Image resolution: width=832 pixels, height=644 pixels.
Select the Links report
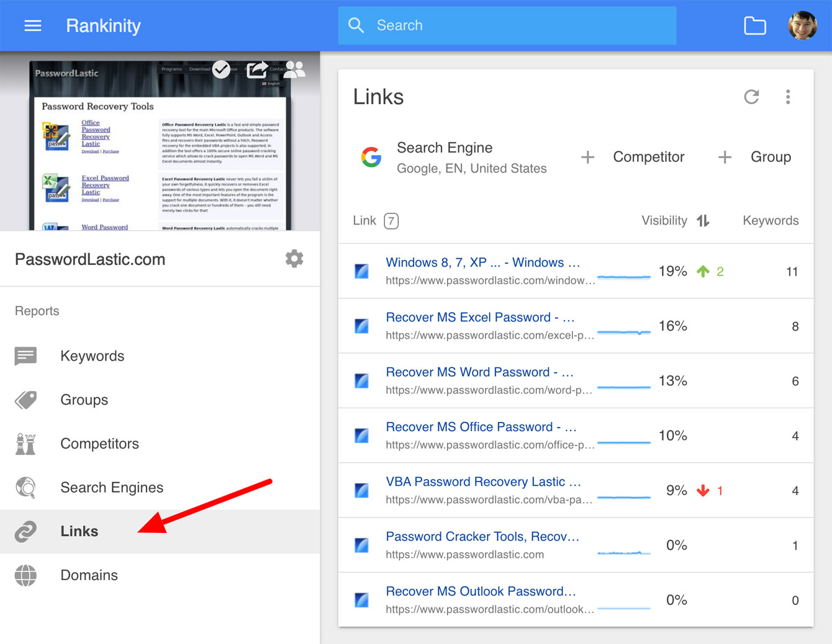(x=160, y=532)
